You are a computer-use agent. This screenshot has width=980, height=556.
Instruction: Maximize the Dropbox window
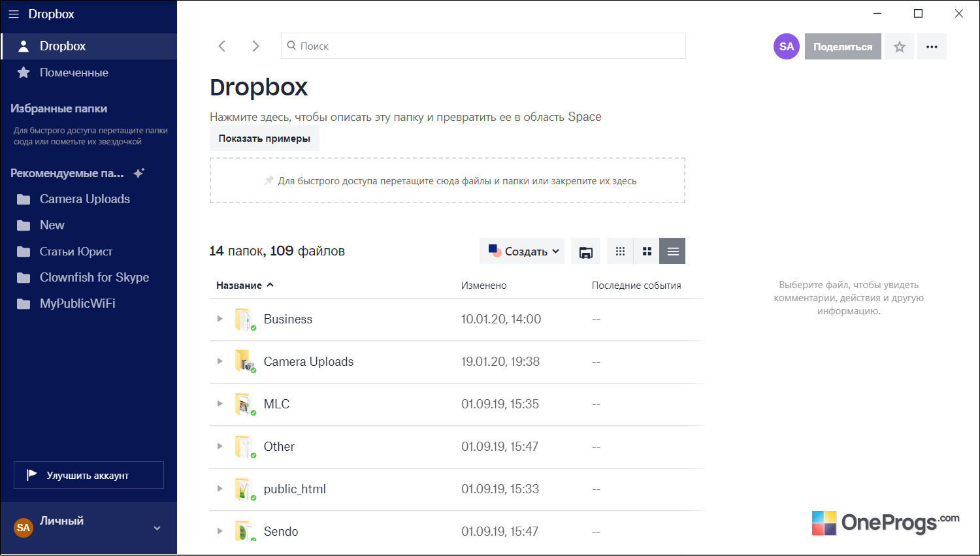[918, 14]
